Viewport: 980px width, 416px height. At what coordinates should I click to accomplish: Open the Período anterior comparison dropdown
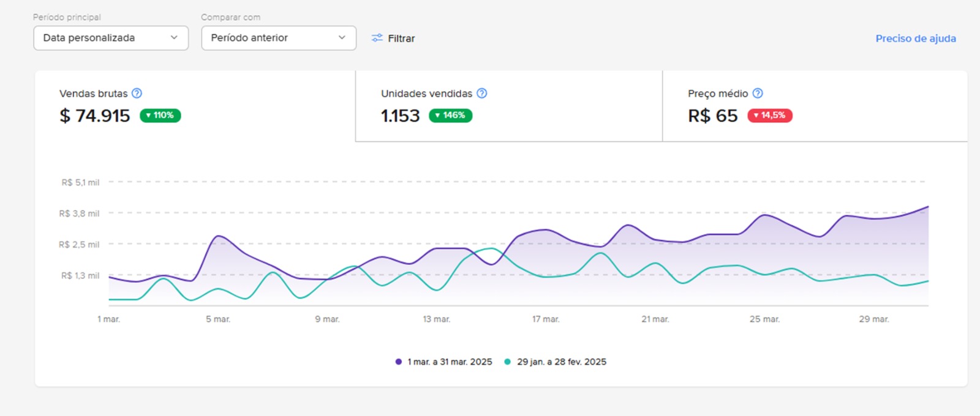(x=279, y=38)
